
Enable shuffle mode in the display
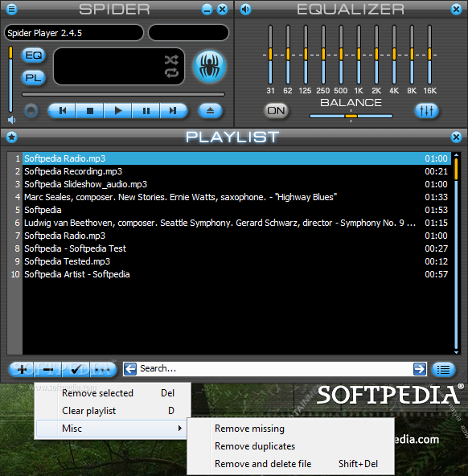[171, 59]
